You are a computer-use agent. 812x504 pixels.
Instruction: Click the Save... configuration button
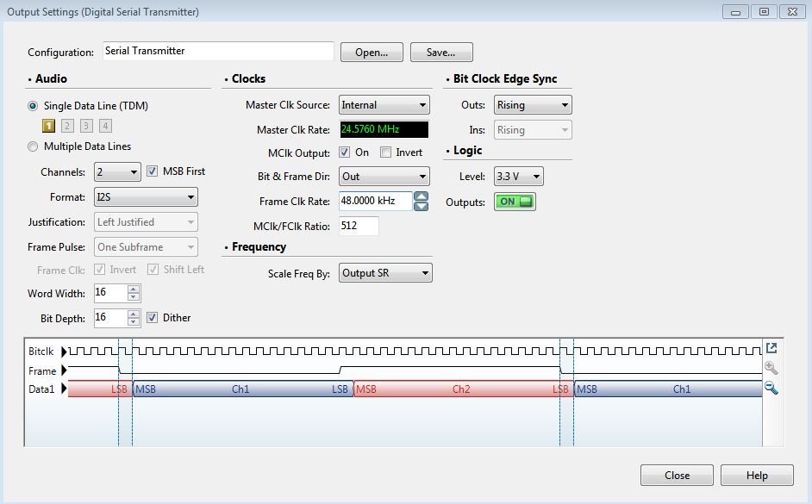click(x=441, y=53)
